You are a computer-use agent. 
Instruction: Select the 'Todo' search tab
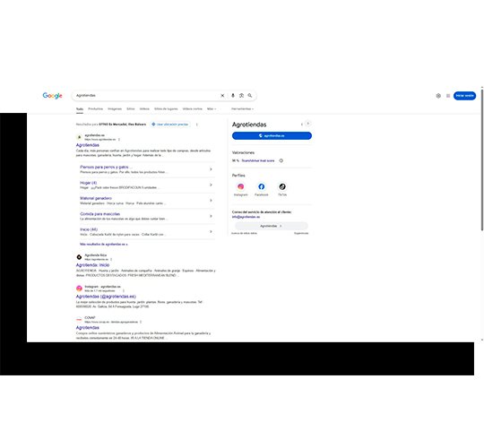(80, 109)
